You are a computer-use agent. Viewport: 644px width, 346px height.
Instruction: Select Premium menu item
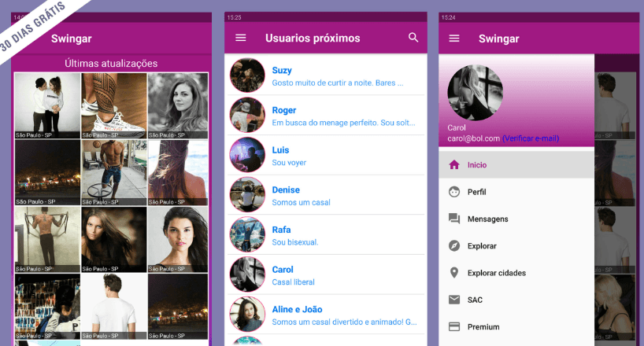pos(516,326)
